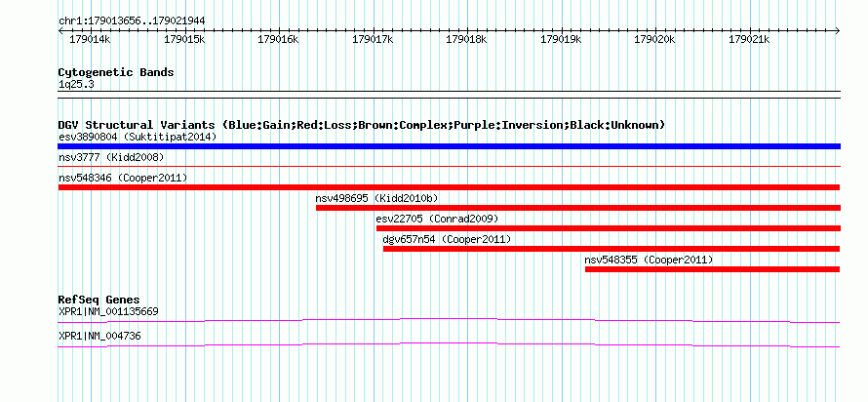
Task: Click the 179014k ruler tick label
Action: [91, 40]
